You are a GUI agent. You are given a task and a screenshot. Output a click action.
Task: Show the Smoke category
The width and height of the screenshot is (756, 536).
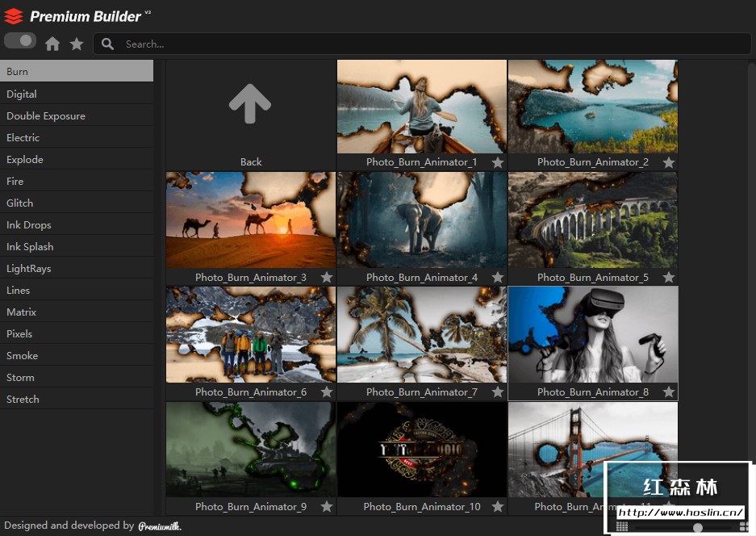click(x=77, y=355)
